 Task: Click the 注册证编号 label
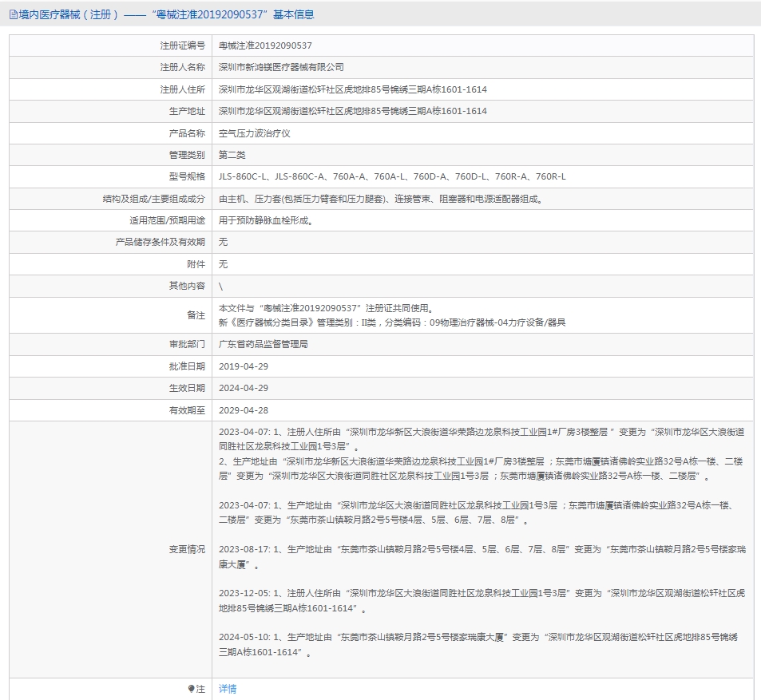(x=183, y=45)
